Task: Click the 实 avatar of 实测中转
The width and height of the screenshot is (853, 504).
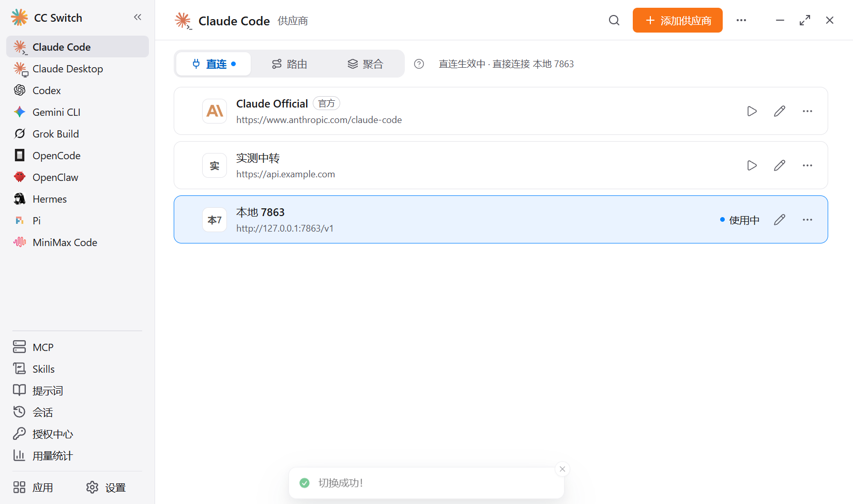Action: point(215,165)
